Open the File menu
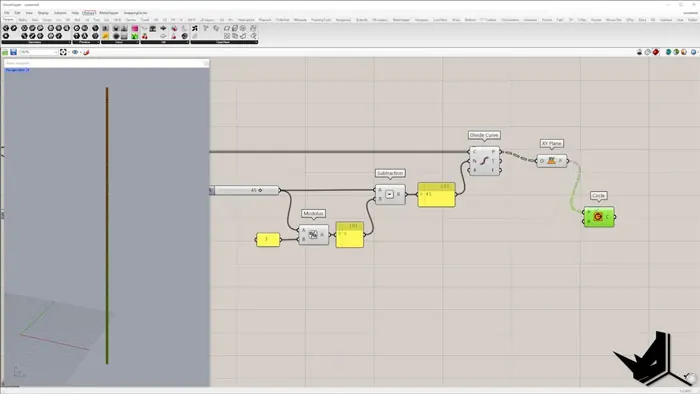700x394 pixels. [x=7, y=13]
